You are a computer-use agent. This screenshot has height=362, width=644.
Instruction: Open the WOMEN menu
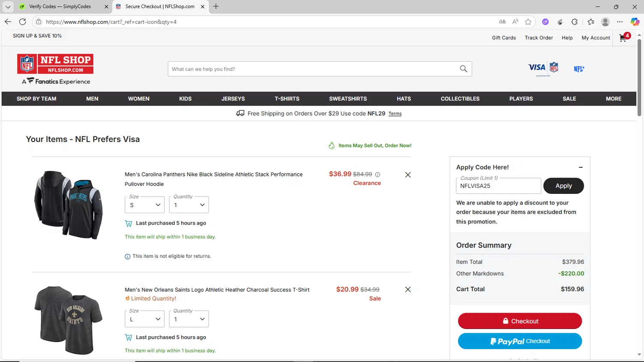(x=139, y=99)
